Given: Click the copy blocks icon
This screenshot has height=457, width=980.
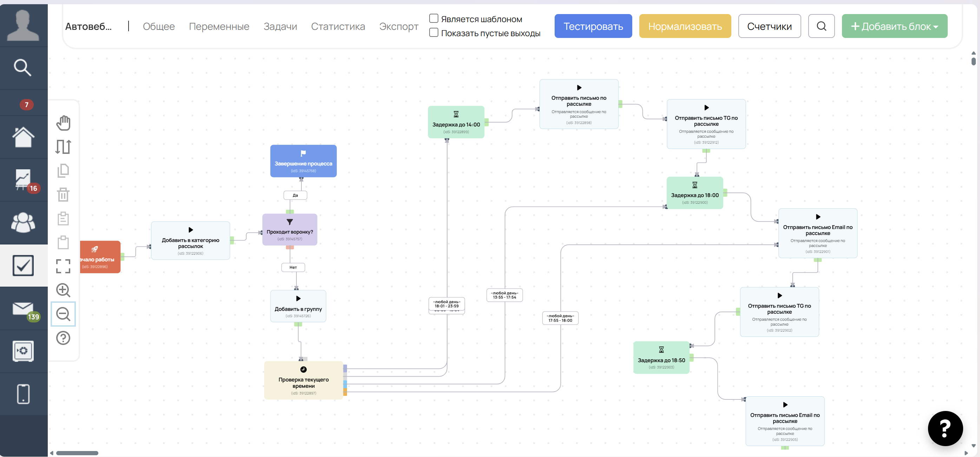Looking at the screenshot, I should 63,170.
